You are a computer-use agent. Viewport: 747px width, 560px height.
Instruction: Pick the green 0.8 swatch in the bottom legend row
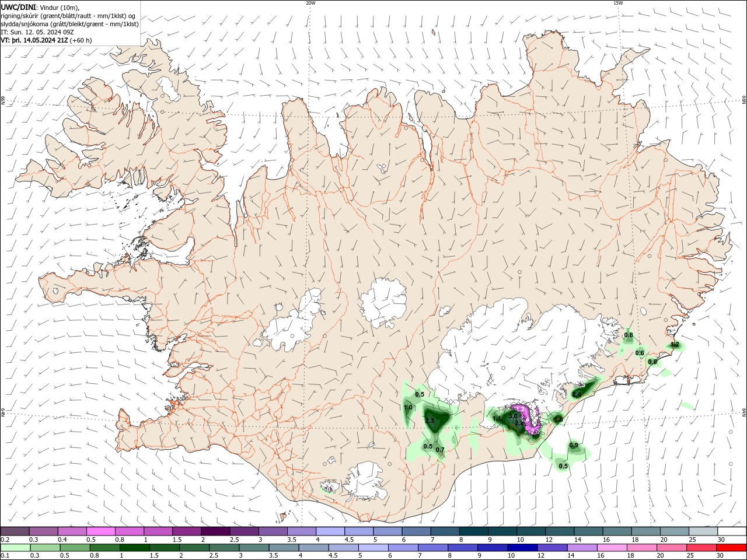104,548
